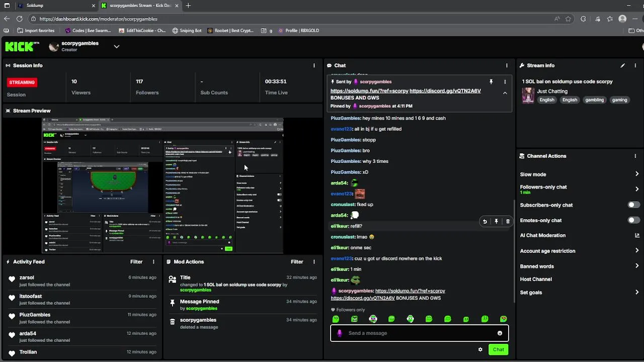Image resolution: width=644 pixels, height=362 pixels.
Task: Open soldump.fun link in latest scorpygambles message
Action: click(x=410, y=291)
